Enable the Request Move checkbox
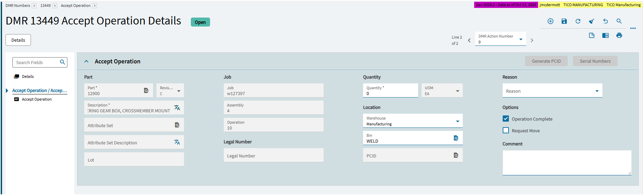Screen dimensions: 644x195 [x=506, y=130]
